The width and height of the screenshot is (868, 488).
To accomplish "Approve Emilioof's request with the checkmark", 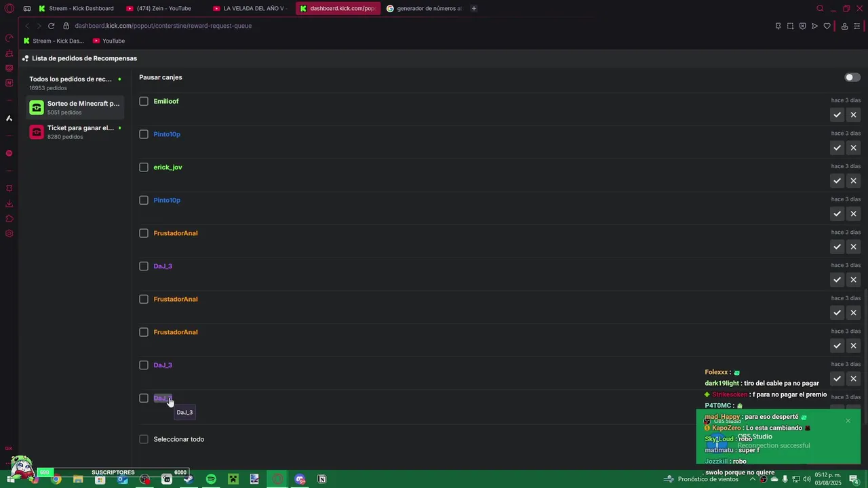I will [x=837, y=115].
